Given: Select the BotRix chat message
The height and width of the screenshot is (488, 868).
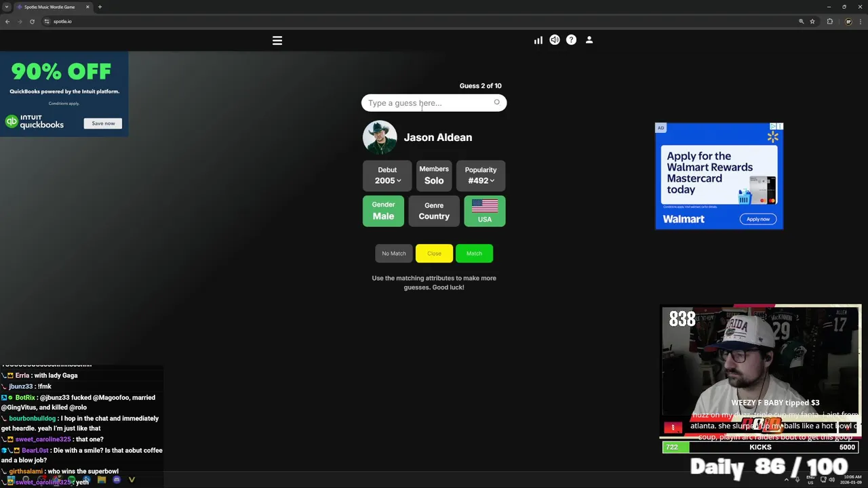Looking at the screenshot, I should [x=79, y=403].
